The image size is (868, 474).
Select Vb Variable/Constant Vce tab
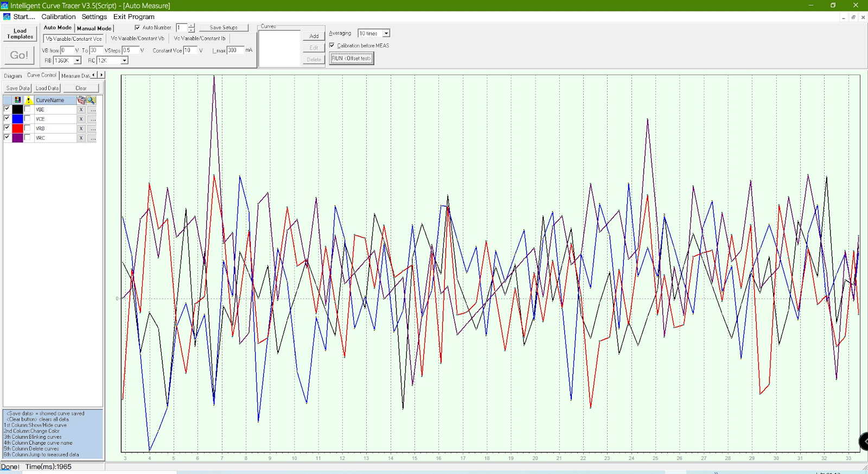coord(74,39)
